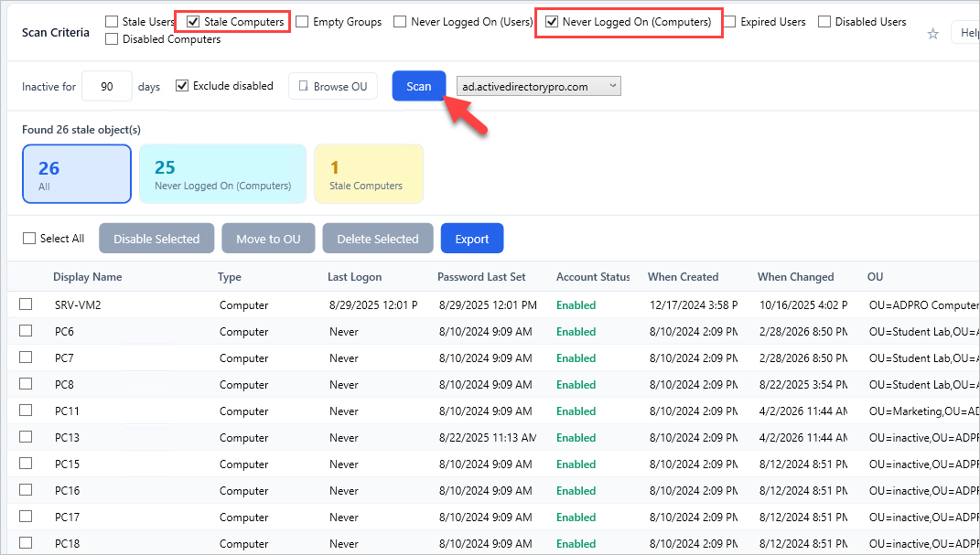The width and height of the screenshot is (980, 555).
Task: Uncheck the Stale Computers checkbox
Action: pyautogui.click(x=193, y=22)
